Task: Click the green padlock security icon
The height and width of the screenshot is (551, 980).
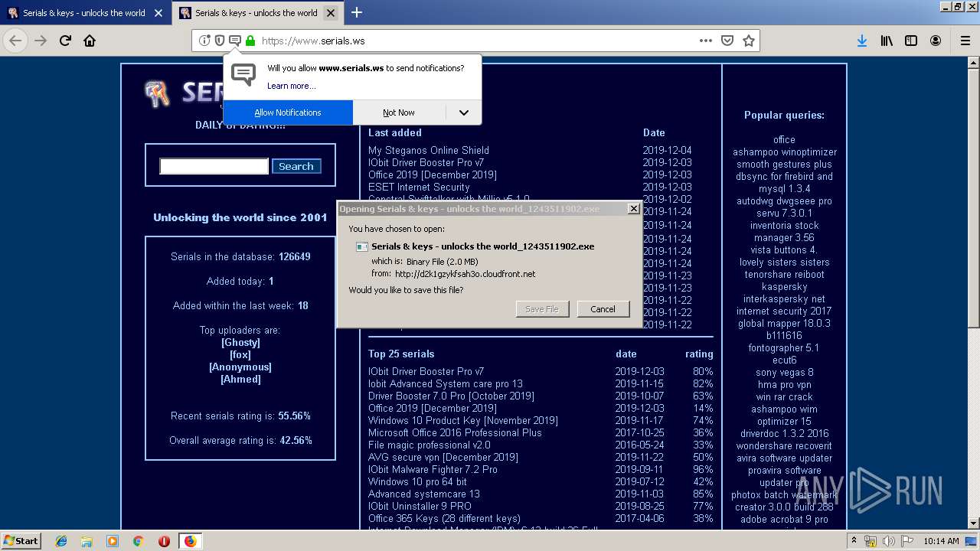Action: 250,41
